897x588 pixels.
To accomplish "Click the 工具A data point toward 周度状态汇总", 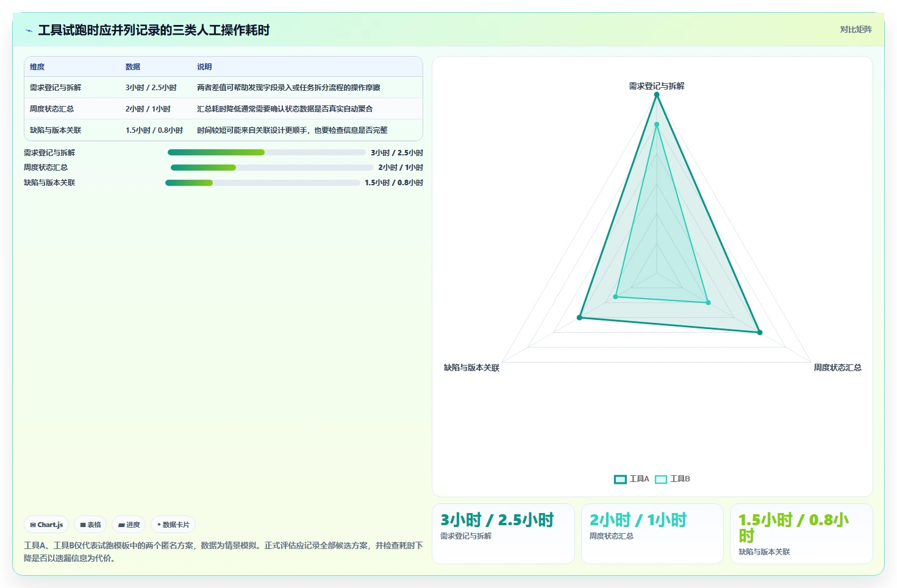I will [760, 333].
